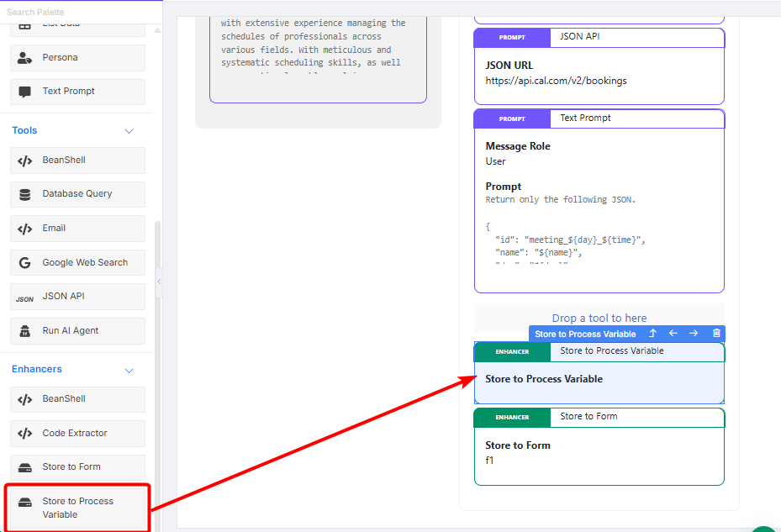Click the Enhancers section heading
The image size is (781, 532).
pos(37,369)
